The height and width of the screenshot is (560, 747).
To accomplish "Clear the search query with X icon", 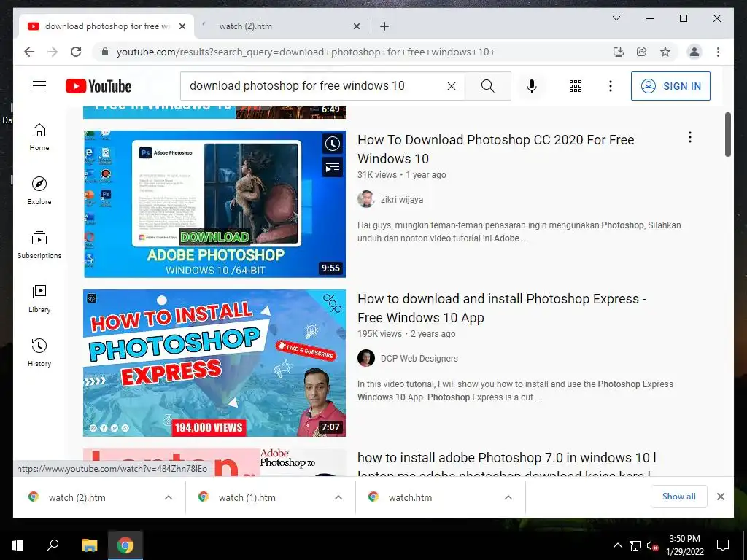I will pyautogui.click(x=451, y=86).
